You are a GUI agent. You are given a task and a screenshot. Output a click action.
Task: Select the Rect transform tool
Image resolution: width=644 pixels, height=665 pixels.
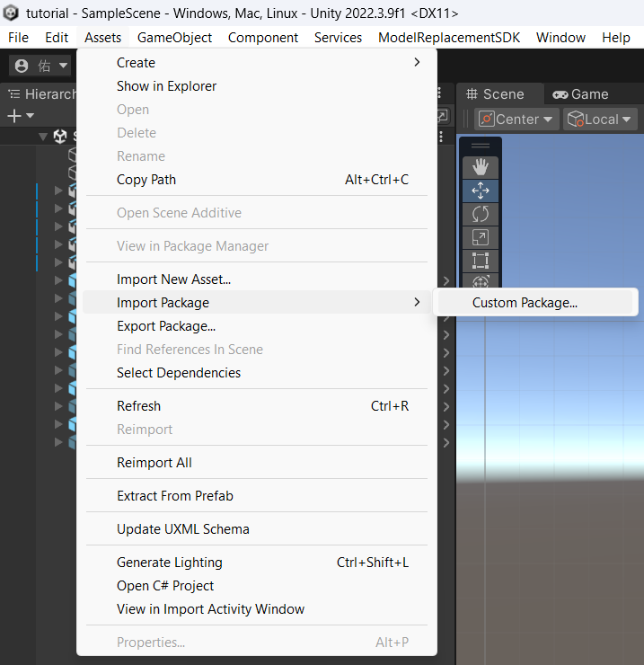pos(480,261)
